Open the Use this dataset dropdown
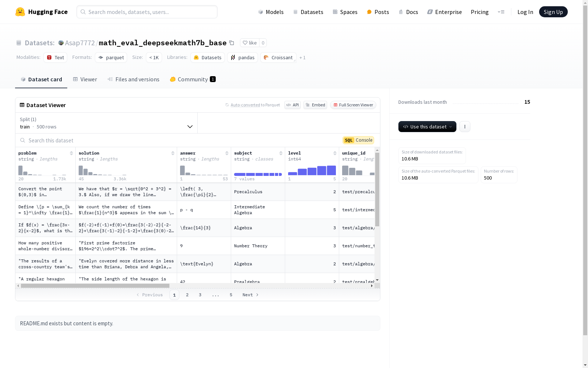The image size is (588, 368). tap(427, 127)
